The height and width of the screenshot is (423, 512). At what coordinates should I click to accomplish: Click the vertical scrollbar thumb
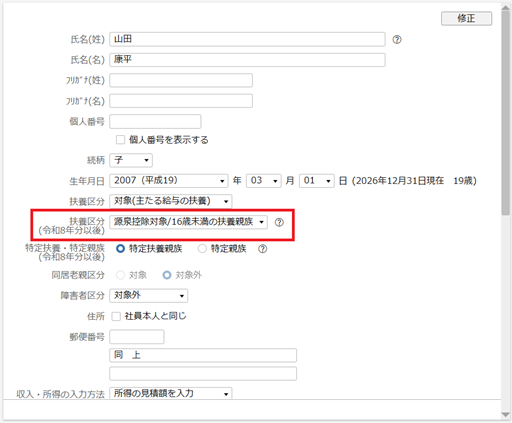505,112
